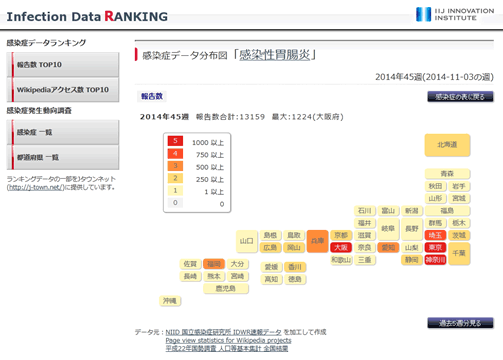Open the j-town.net link
Image resolution: width=503 pixels, height=360 pixels.
pyautogui.click(x=36, y=187)
